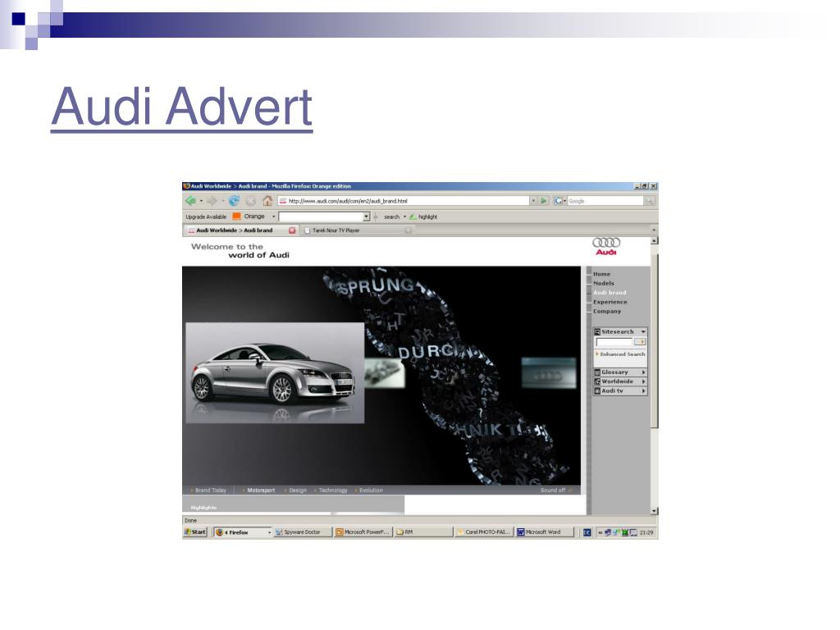Click the green Go arrow beside address bar

544,201
